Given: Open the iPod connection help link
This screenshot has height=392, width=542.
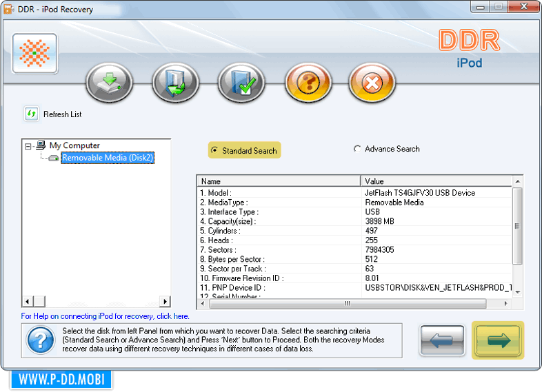Looking at the screenshot, I should coord(105,316).
